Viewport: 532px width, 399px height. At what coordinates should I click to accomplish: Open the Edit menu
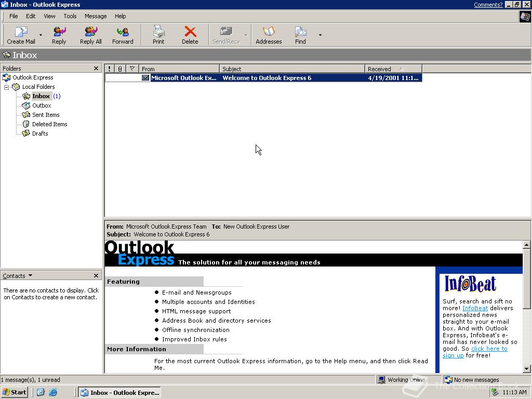(31, 16)
